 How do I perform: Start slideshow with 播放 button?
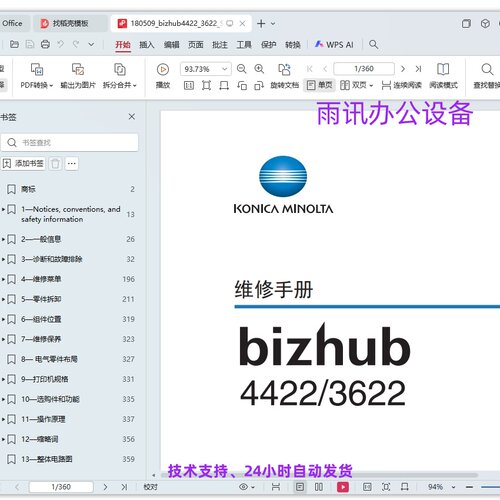[x=163, y=76]
